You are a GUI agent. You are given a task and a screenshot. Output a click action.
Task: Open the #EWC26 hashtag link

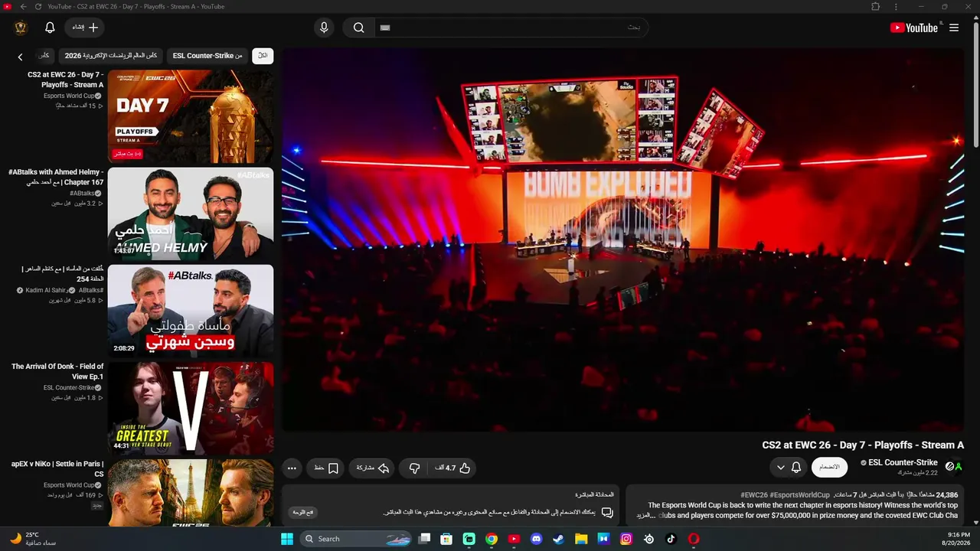(x=754, y=495)
